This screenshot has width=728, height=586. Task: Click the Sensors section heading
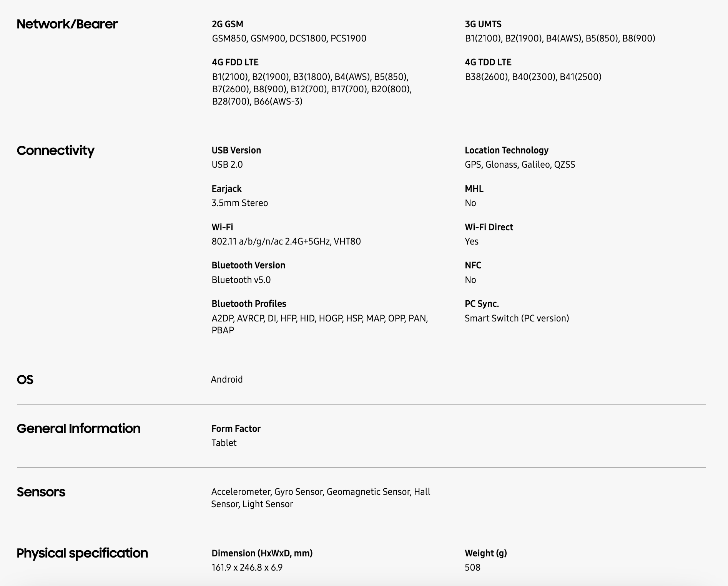coord(41,492)
